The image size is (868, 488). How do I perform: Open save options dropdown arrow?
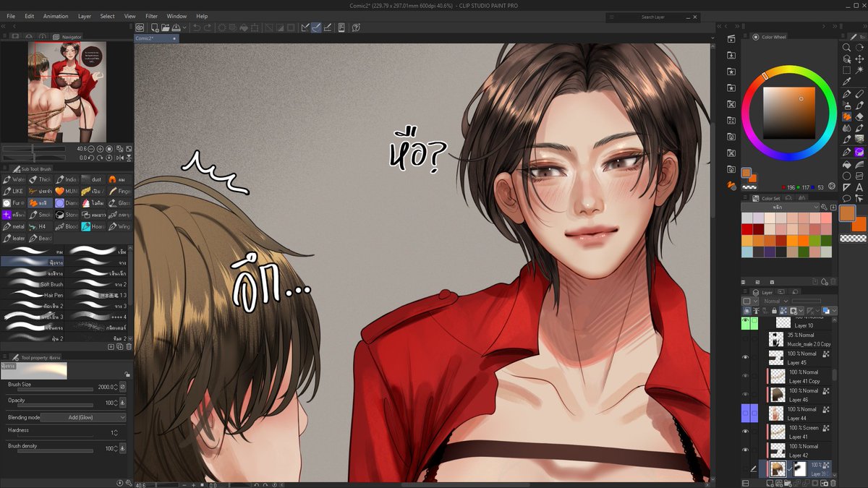(x=184, y=27)
